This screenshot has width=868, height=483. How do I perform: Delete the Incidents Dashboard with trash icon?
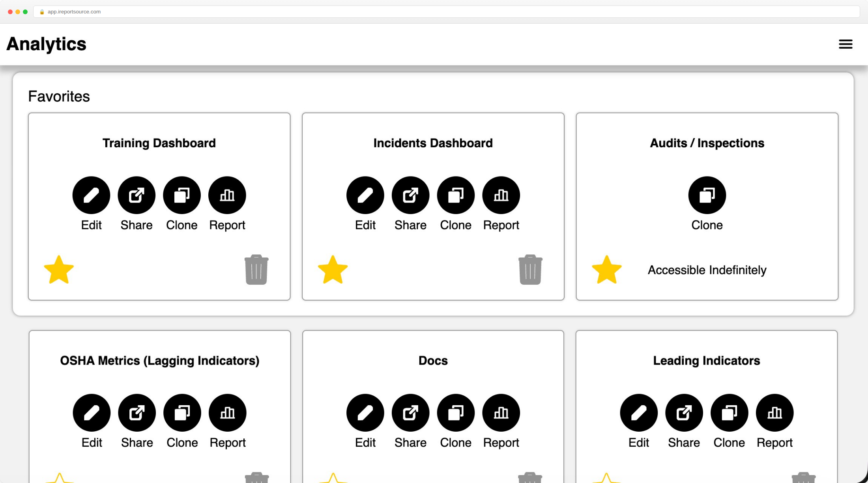[x=530, y=270]
